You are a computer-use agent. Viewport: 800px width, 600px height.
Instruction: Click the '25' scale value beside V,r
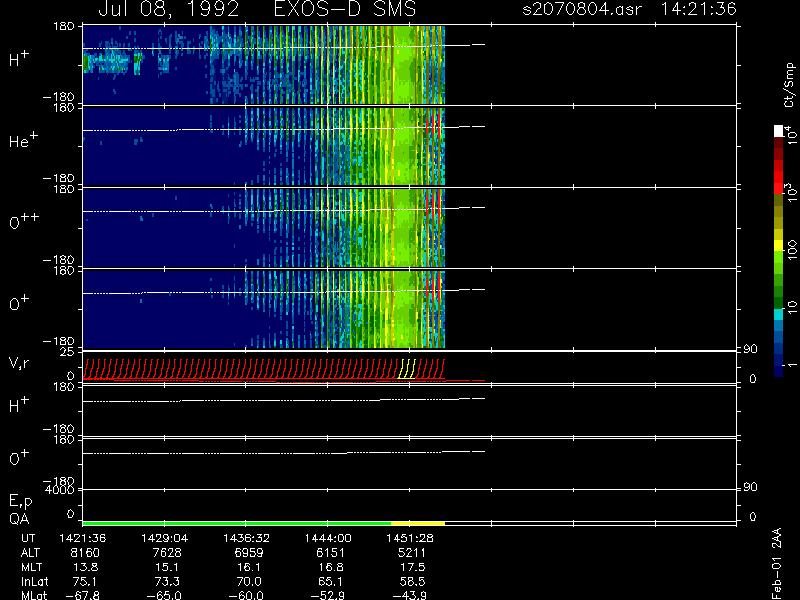67,352
